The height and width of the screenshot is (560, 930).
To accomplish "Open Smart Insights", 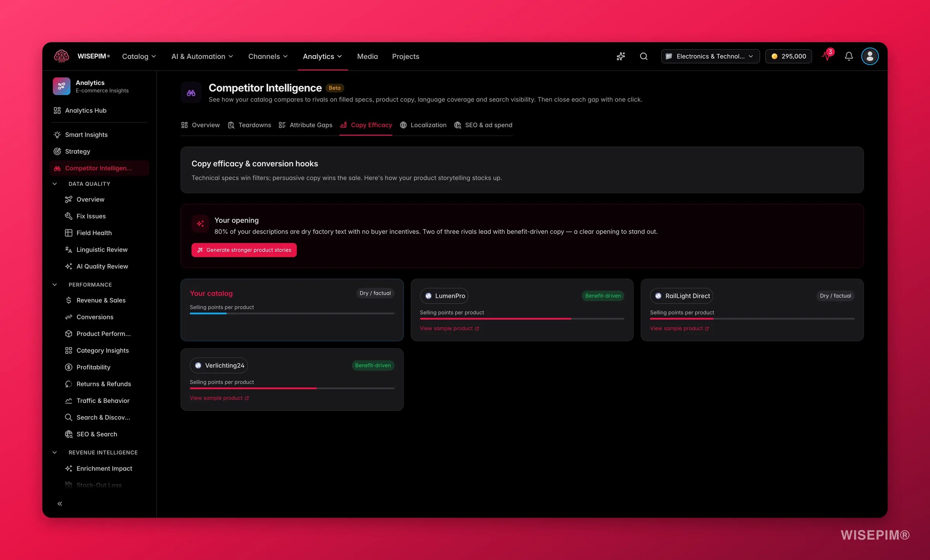I will (99, 134).
